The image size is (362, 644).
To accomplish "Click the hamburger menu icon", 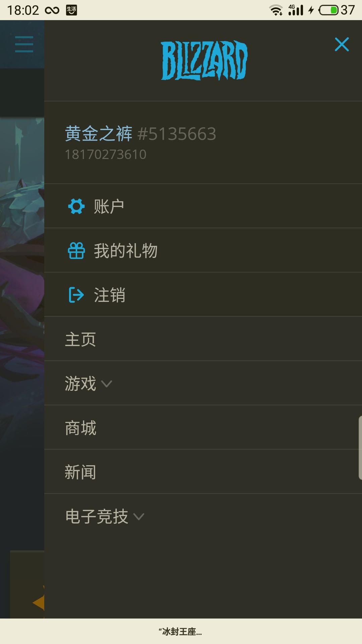I will pos(24,44).
